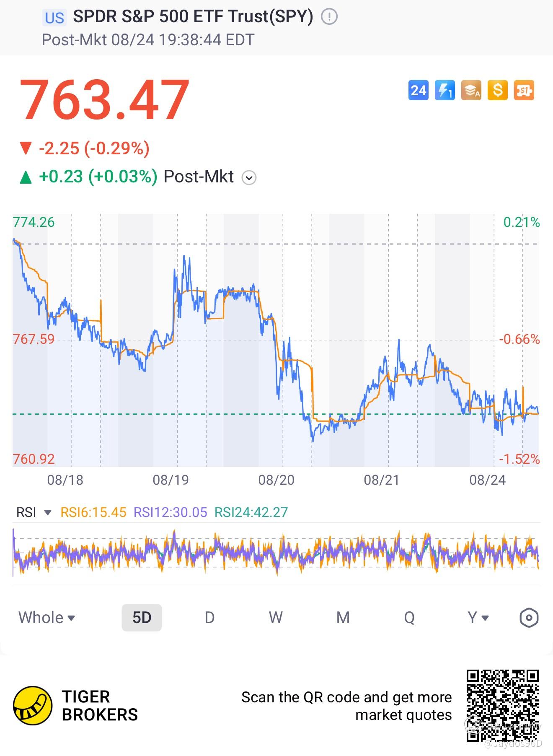Open the info icon beside SPY title

(x=329, y=17)
